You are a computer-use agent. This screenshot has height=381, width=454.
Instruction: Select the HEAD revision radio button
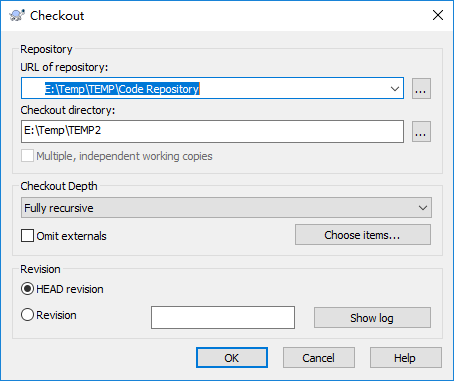[x=27, y=289]
